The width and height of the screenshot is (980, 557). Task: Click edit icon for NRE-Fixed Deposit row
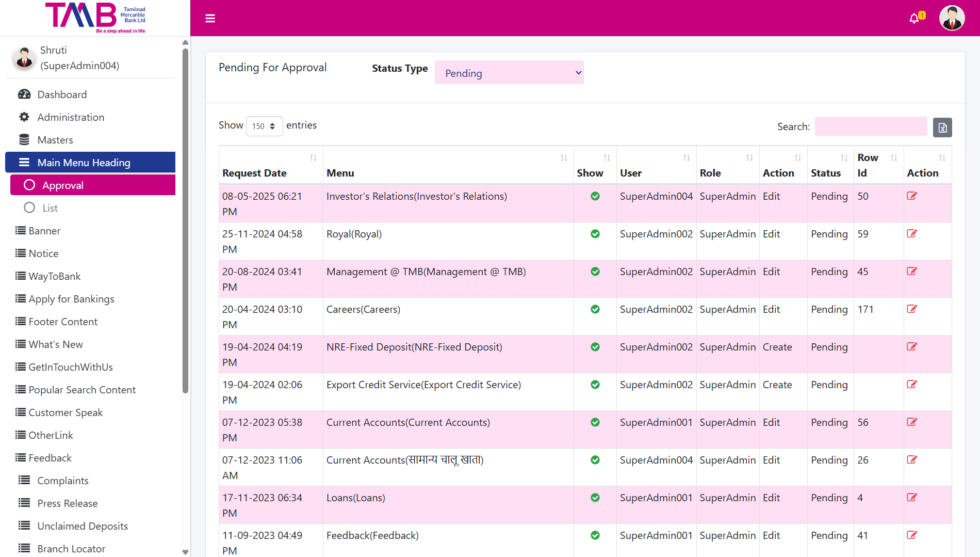click(911, 347)
